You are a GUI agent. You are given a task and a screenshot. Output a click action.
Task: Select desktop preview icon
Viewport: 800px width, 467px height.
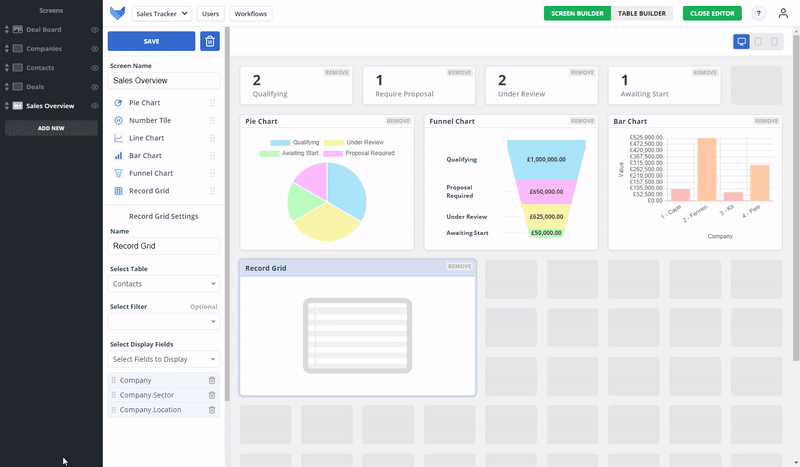(x=741, y=41)
